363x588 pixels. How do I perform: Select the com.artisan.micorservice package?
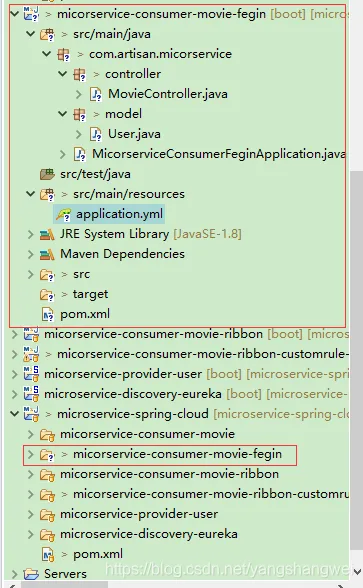(160, 54)
